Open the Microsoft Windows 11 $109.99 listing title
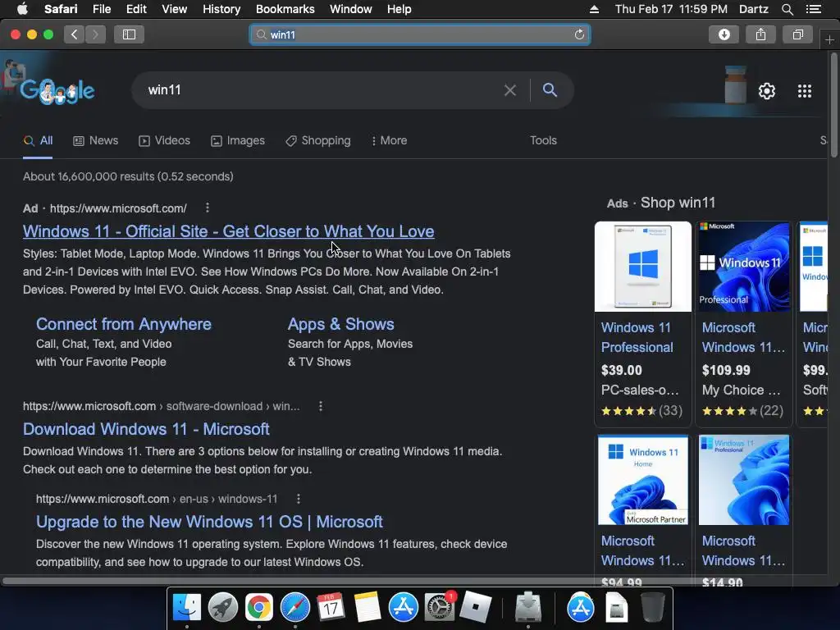Image resolution: width=840 pixels, height=630 pixels. coord(743,337)
